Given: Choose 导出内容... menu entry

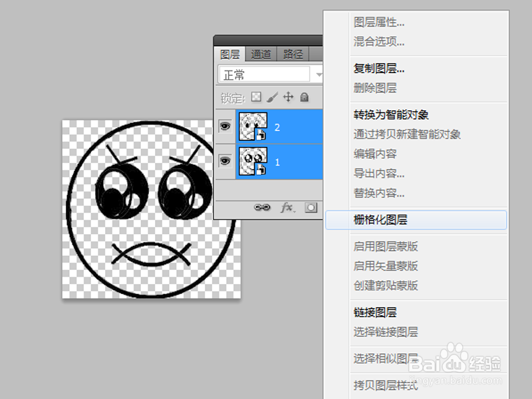Looking at the screenshot, I should coord(378,174).
